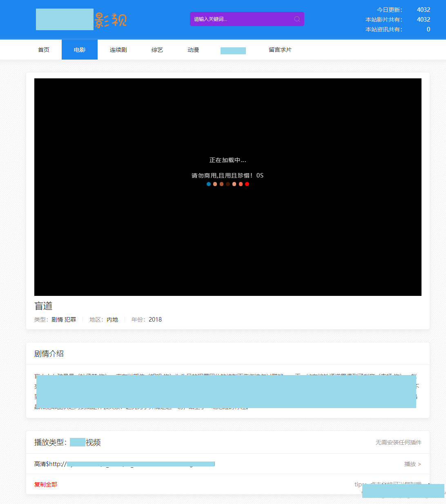
Task: Click the red 复制全部 link
Action: tap(46, 484)
